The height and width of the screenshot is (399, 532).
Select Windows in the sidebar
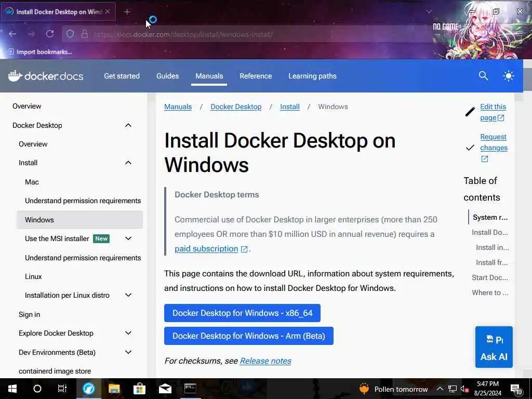click(x=79, y=220)
